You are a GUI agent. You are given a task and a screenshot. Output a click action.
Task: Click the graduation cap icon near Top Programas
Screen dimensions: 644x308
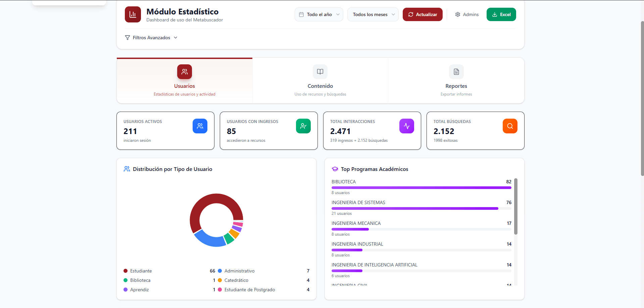point(335,169)
